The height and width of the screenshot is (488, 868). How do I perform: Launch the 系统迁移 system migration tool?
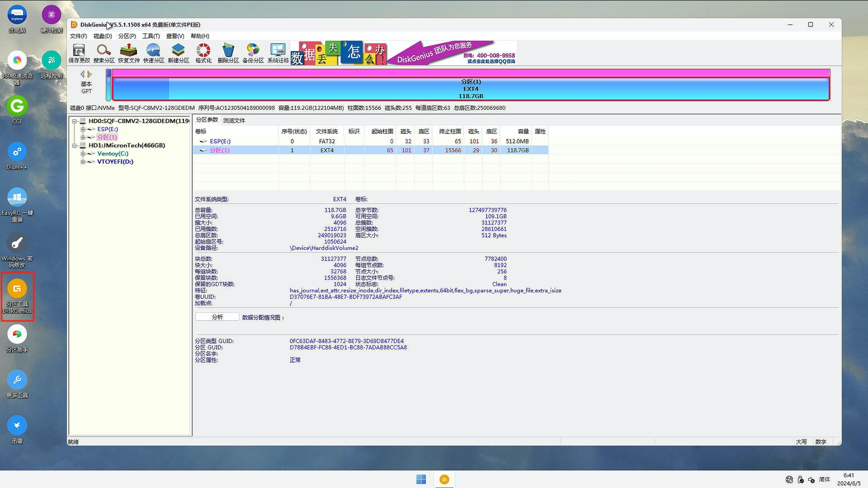click(x=278, y=53)
